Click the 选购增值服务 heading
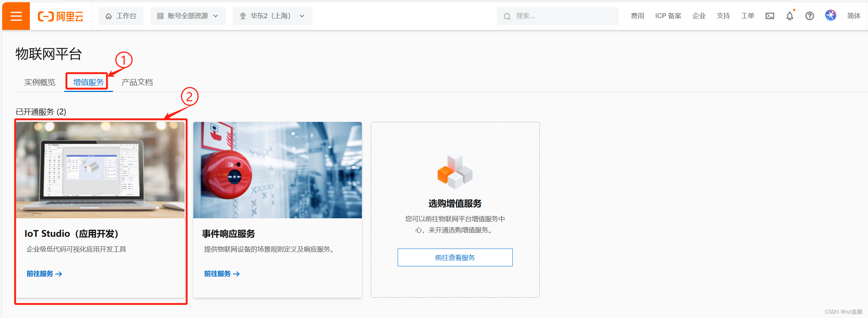The width and height of the screenshot is (868, 318). (x=455, y=204)
